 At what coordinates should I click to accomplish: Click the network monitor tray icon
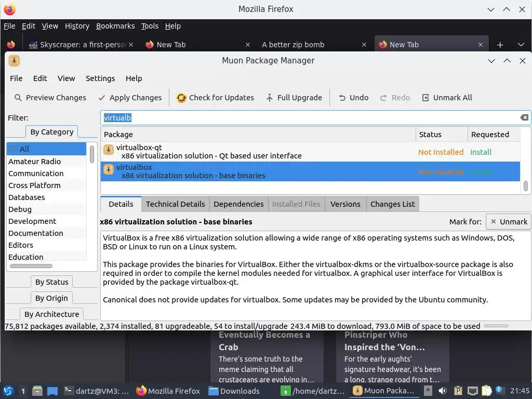[x=472, y=391]
